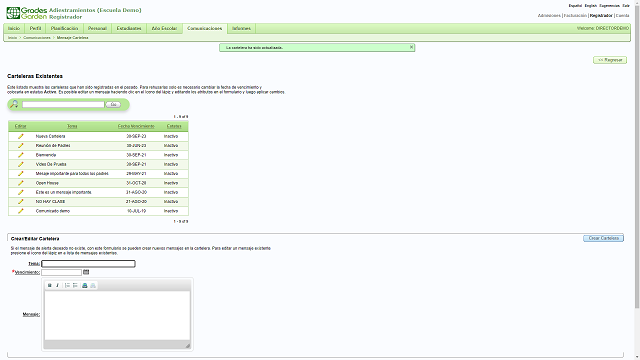Sort table by Estatus column
Screen dimensions: 640x360
click(174, 126)
